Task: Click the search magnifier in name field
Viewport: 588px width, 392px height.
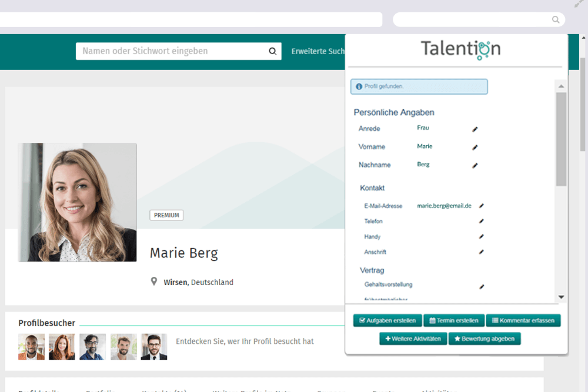Action: (273, 51)
